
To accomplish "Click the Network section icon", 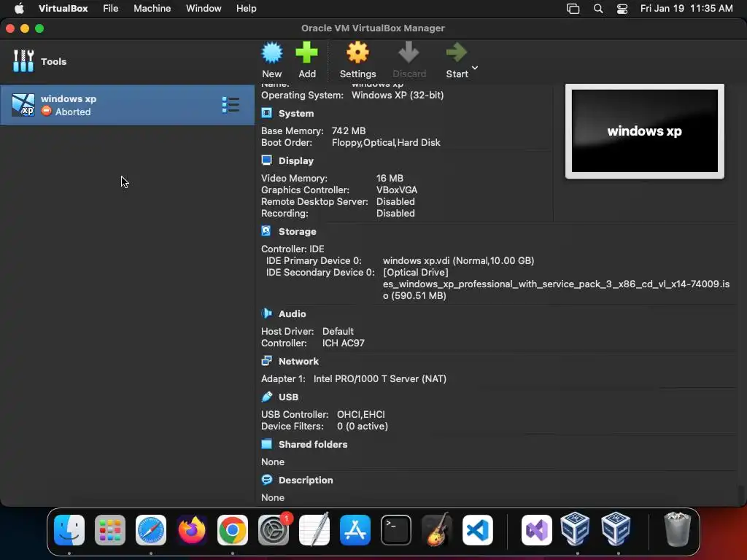I will pos(267,361).
